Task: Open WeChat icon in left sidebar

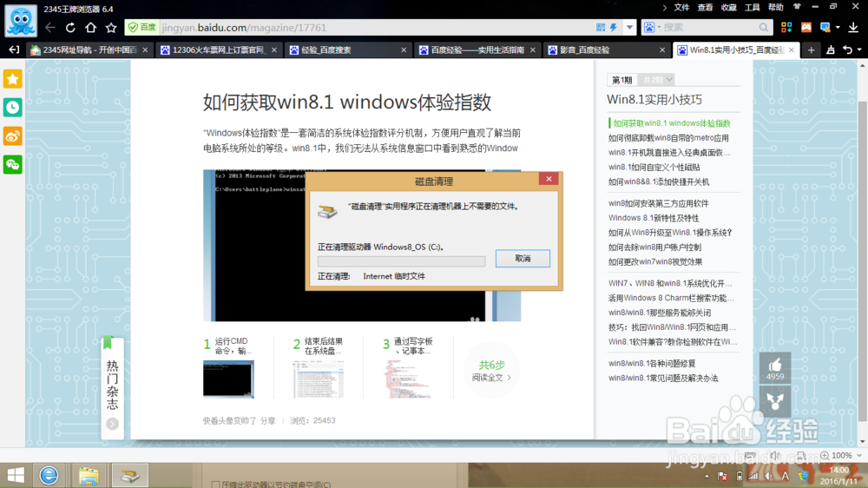Action: click(x=13, y=164)
